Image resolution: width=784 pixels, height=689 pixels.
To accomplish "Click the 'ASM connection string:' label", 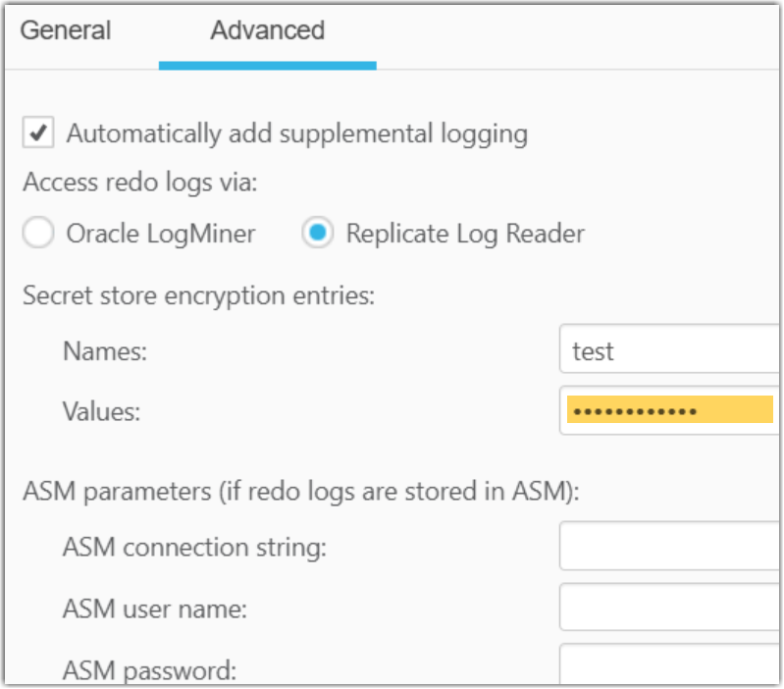I will click(x=194, y=548).
